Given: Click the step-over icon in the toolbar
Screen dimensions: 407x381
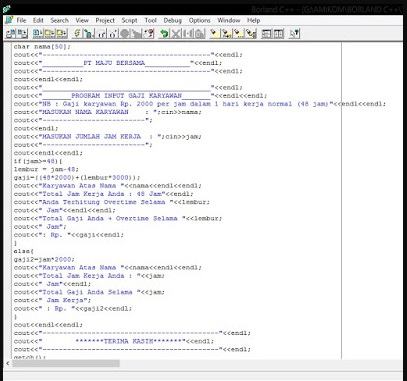Looking at the screenshot, I should tap(101, 33).
